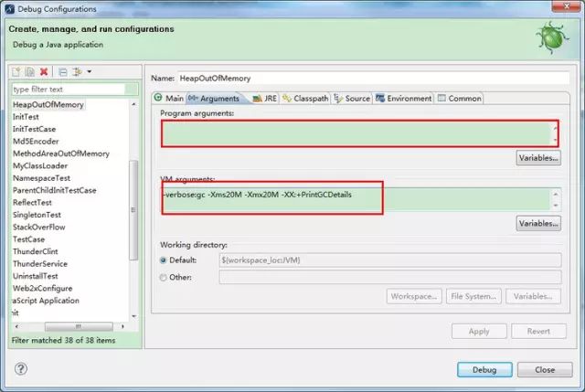Click the Filter launch configurations icon
This screenshot has height=392, width=585.
point(77,71)
